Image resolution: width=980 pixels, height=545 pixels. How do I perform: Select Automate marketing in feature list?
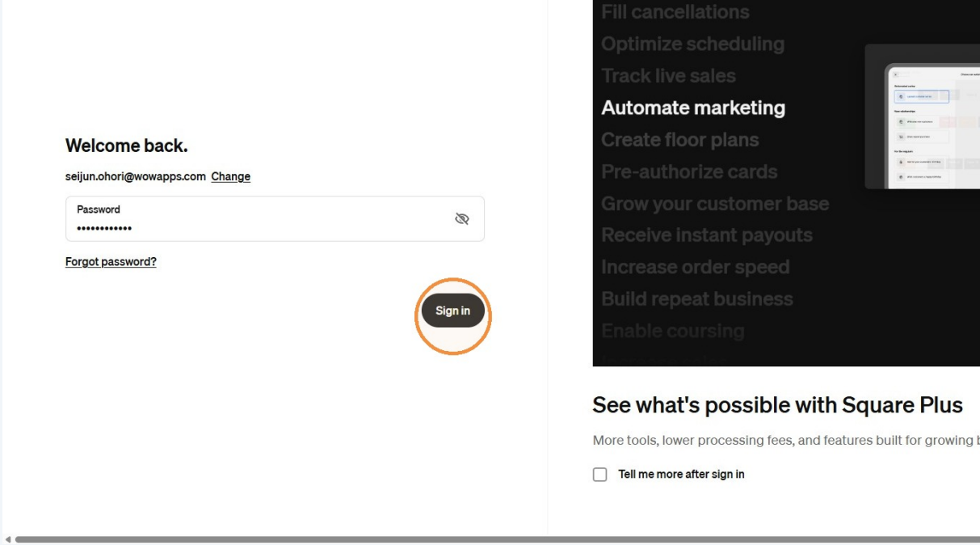(693, 108)
